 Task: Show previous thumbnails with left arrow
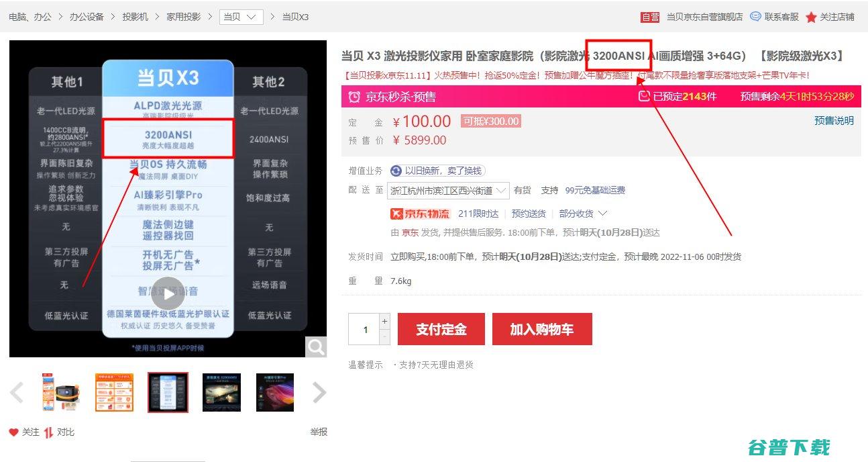17,393
